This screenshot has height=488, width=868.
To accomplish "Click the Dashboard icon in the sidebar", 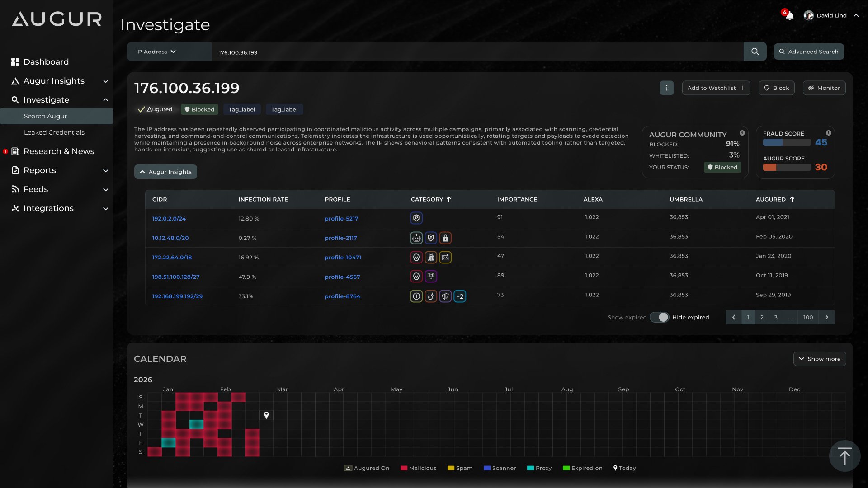I will coord(15,62).
